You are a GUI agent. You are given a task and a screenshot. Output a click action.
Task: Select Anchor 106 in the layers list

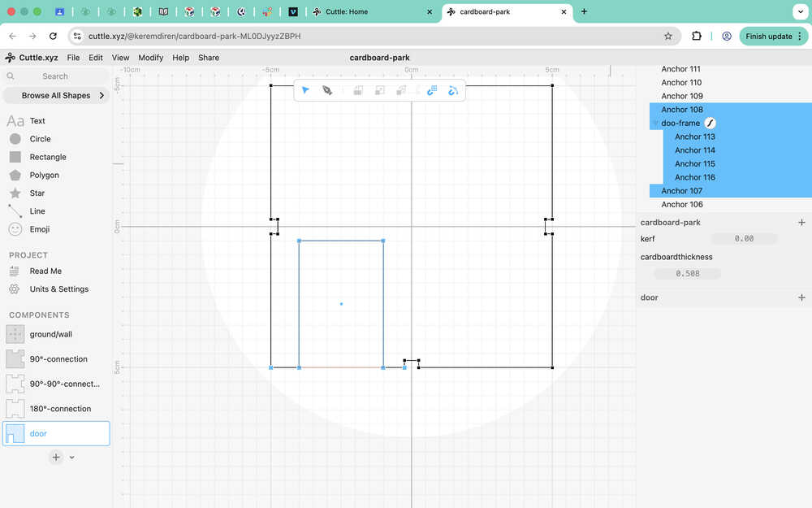tap(681, 204)
